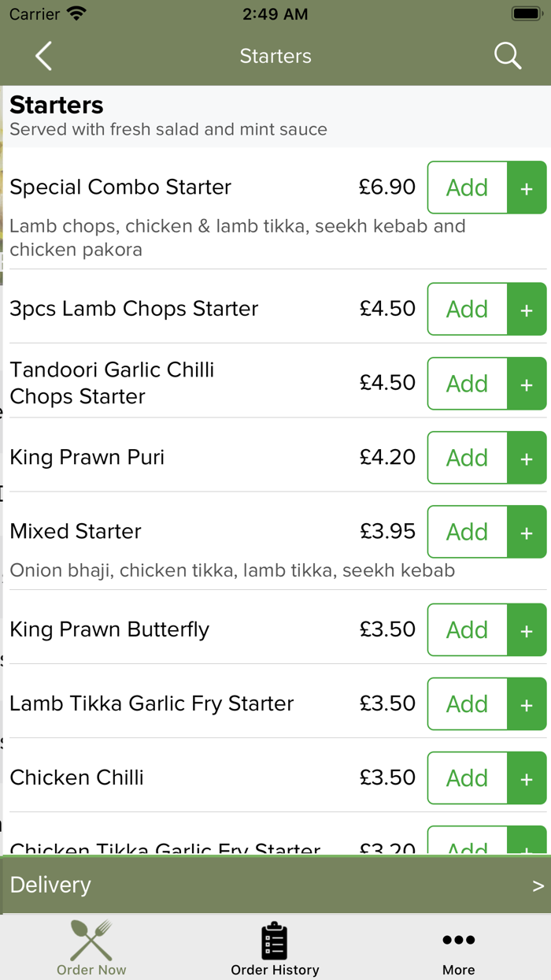Tap the Special Combo Starter description text
The image size is (551, 980).
[x=236, y=238]
